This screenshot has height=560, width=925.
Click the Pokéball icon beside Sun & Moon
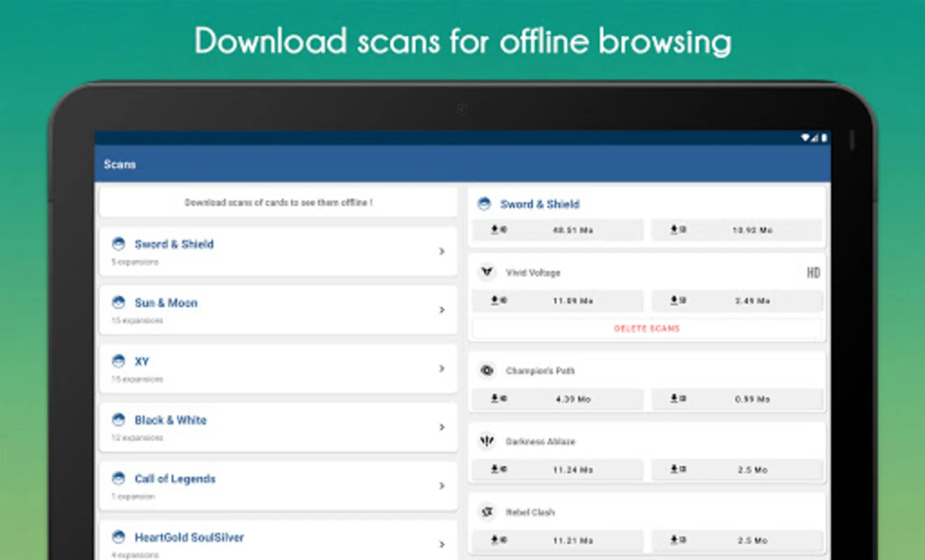(118, 302)
